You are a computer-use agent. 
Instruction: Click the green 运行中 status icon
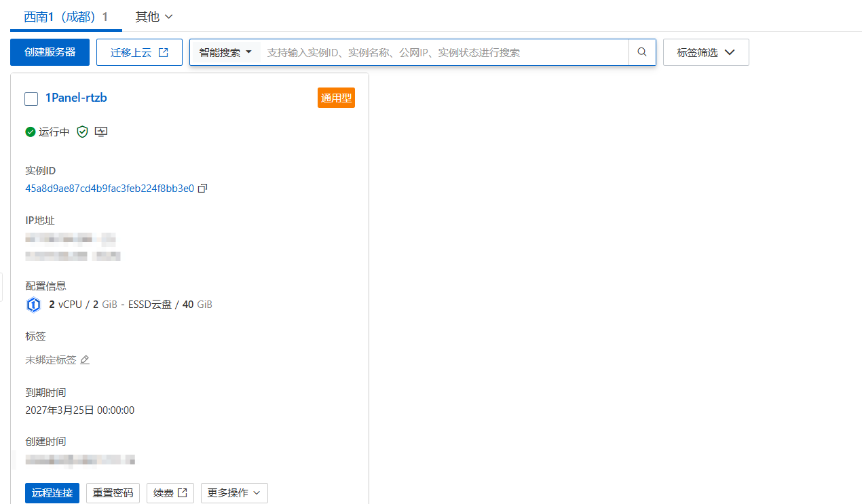(31, 132)
